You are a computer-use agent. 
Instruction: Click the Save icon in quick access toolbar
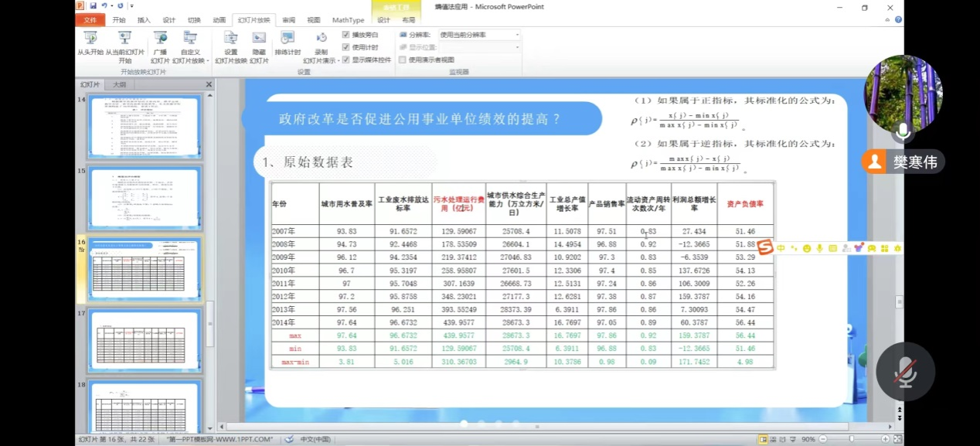click(x=93, y=5)
